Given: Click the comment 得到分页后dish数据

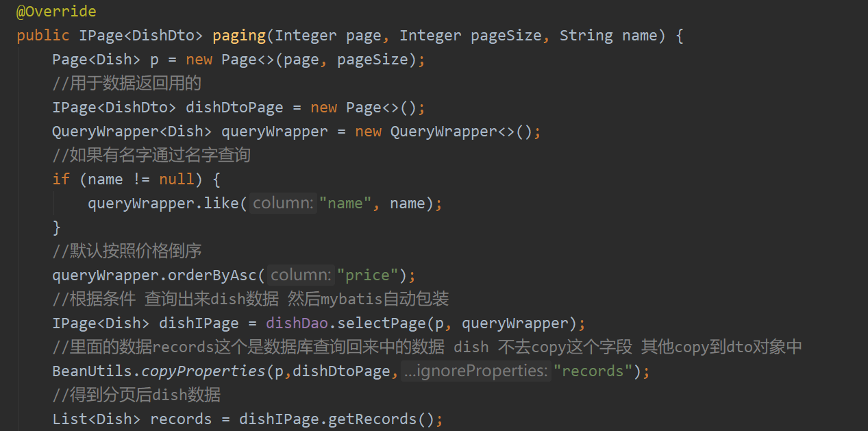Looking at the screenshot, I should (136, 395).
